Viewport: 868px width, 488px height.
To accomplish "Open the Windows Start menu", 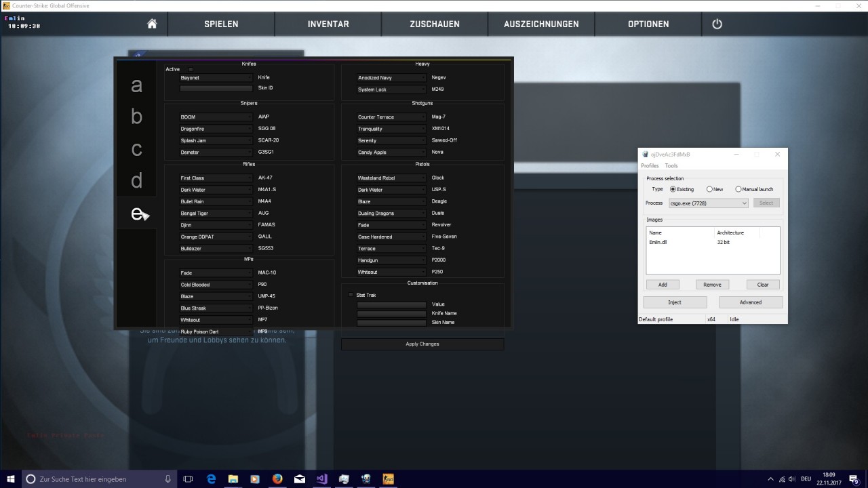I will (x=11, y=479).
